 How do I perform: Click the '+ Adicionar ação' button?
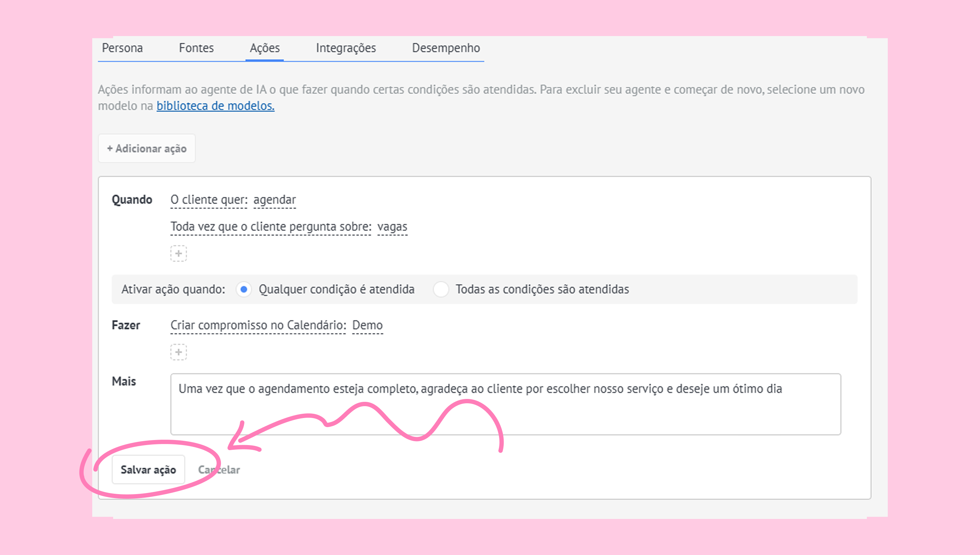click(147, 148)
